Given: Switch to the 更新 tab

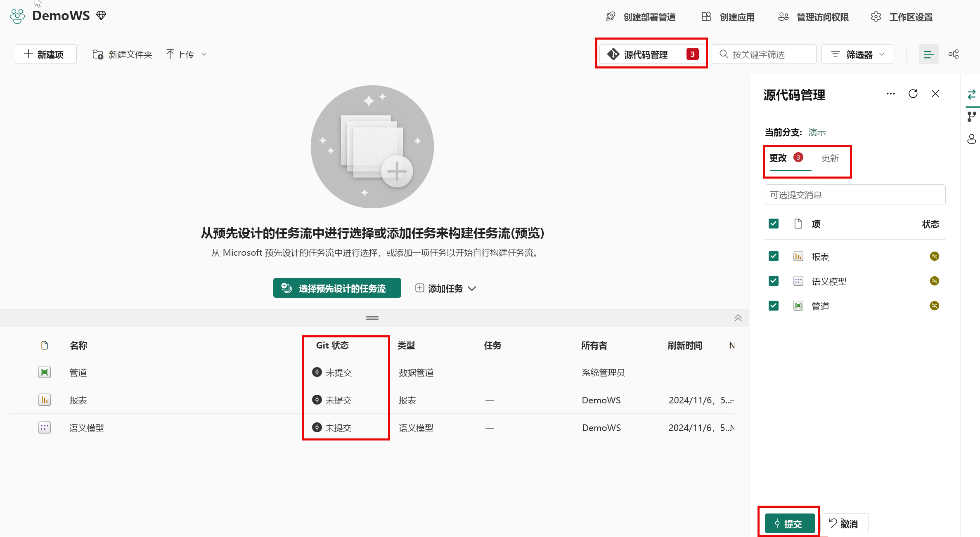Looking at the screenshot, I should click(830, 158).
